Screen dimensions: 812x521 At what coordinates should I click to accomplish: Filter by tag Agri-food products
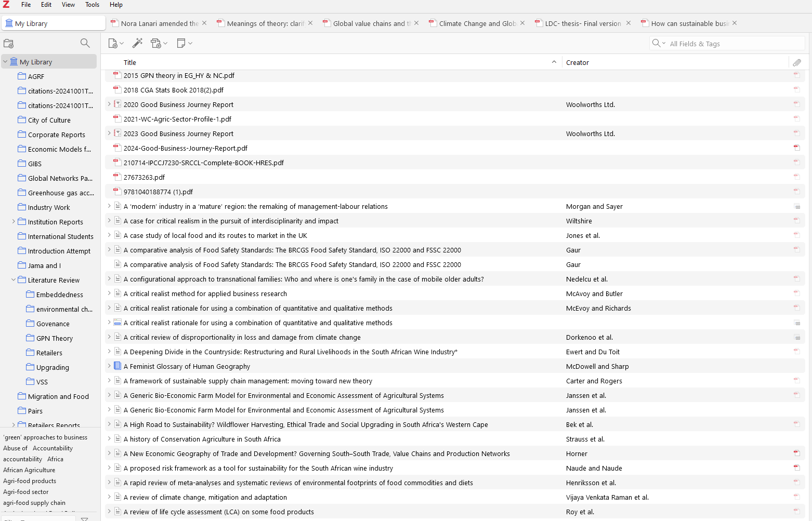[x=30, y=481]
